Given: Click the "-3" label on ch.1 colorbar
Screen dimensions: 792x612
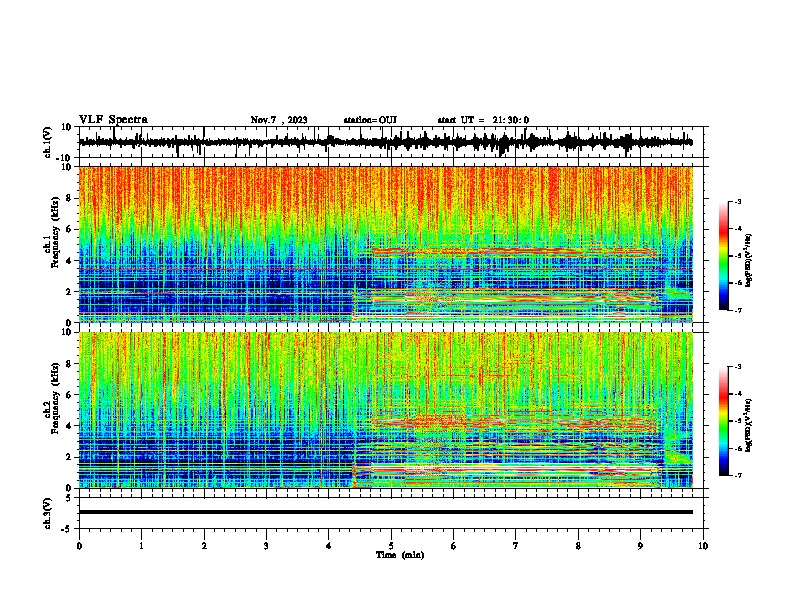Looking at the screenshot, I should click(x=737, y=201).
